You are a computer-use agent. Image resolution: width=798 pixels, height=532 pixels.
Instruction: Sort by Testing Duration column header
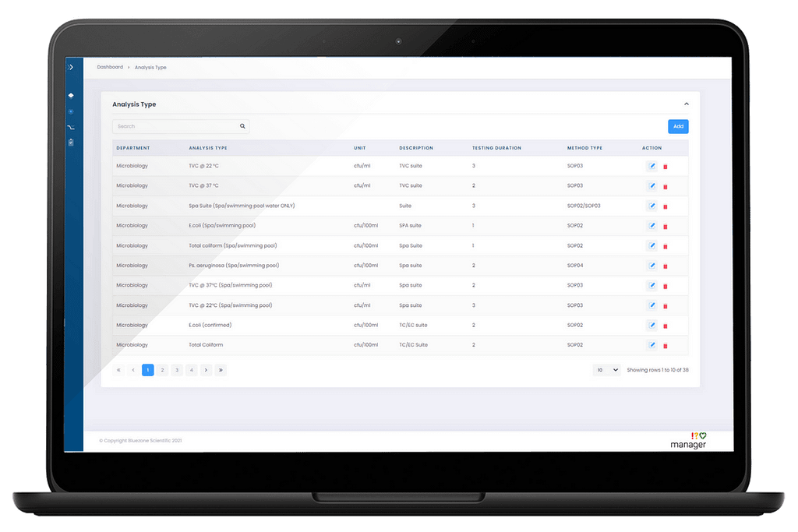pyautogui.click(x=496, y=148)
